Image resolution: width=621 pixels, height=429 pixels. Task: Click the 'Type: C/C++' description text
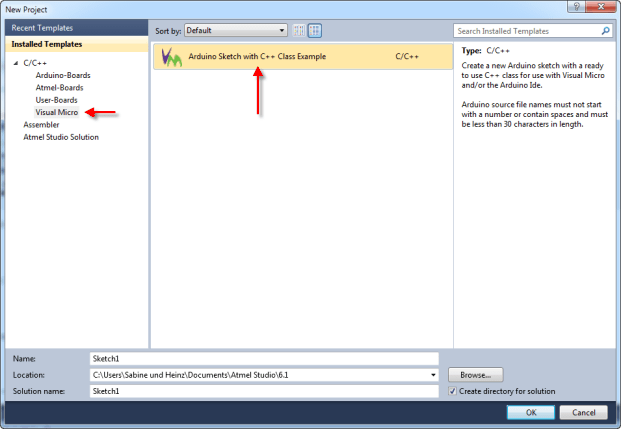(x=486, y=51)
